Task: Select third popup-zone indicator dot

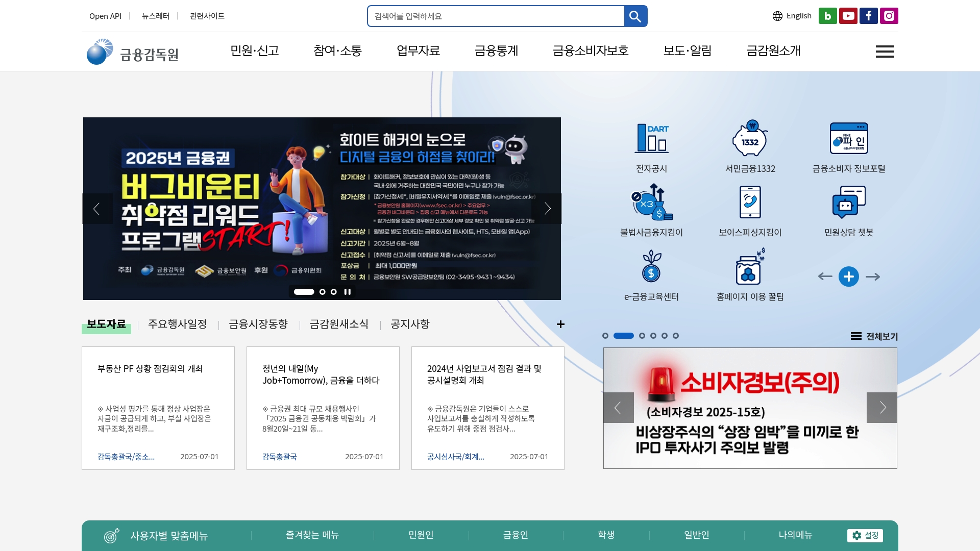Action: tap(642, 336)
